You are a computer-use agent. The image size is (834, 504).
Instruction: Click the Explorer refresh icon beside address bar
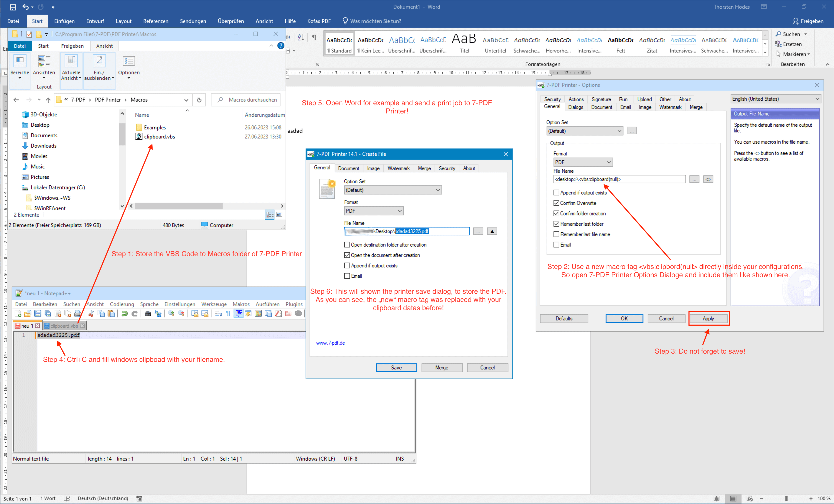199,100
